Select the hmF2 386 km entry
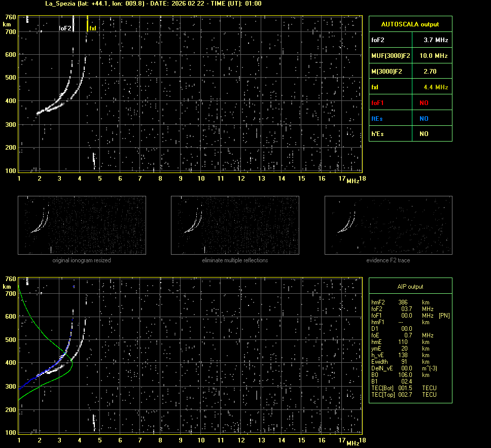 coord(403,302)
